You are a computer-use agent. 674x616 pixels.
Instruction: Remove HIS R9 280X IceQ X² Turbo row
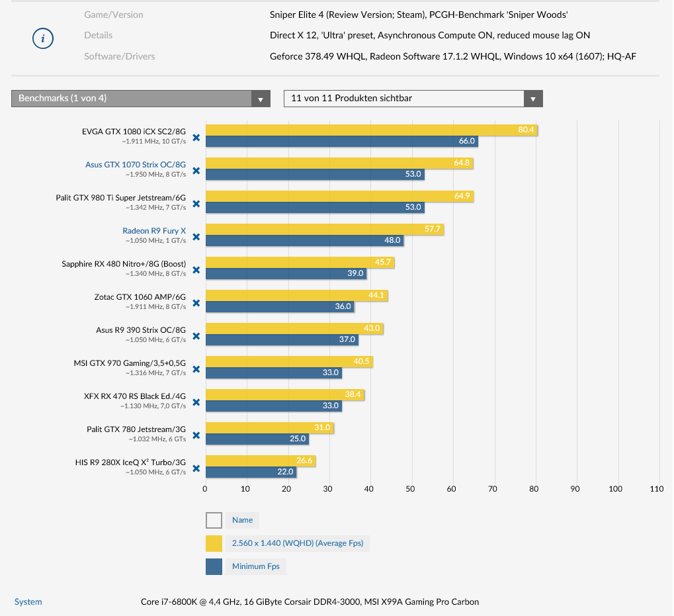click(196, 468)
